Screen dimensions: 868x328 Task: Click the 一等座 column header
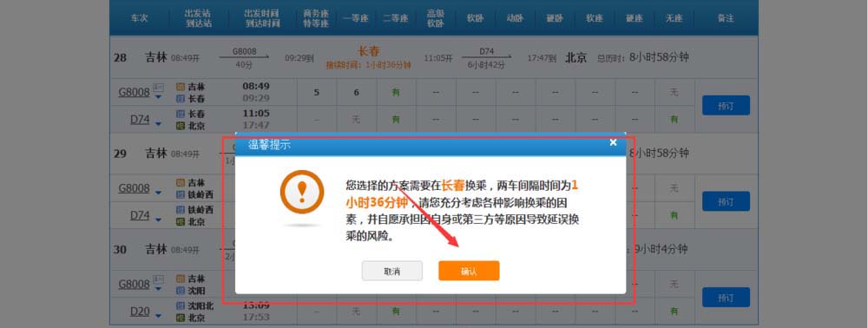[356, 18]
